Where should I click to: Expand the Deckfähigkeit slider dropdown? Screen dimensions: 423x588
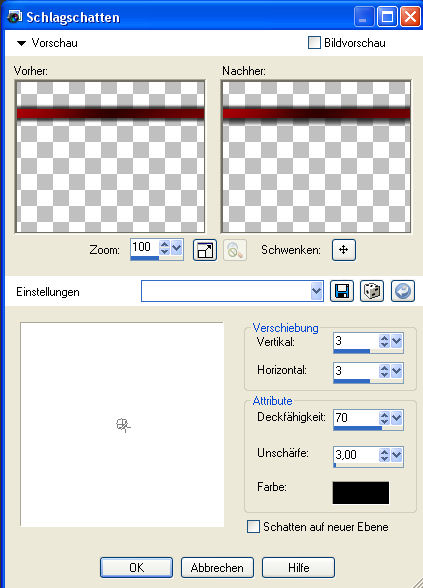pos(397,418)
